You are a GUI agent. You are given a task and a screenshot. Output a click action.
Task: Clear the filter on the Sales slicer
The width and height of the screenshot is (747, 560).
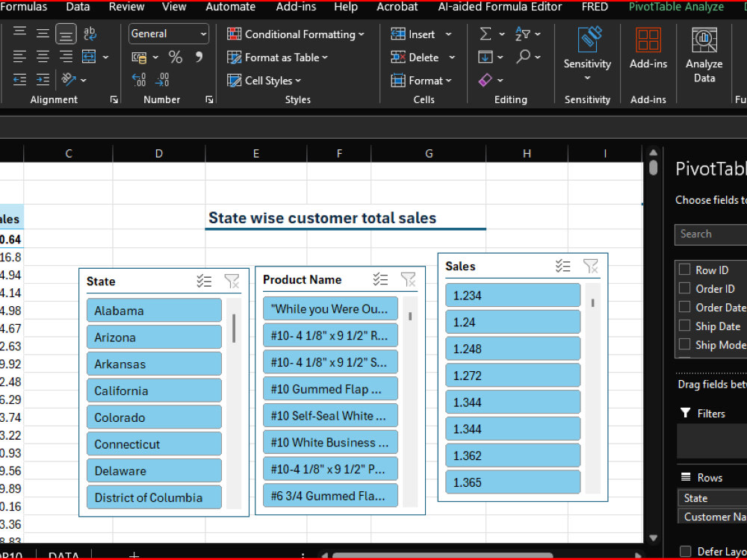(x=591, y=265)
